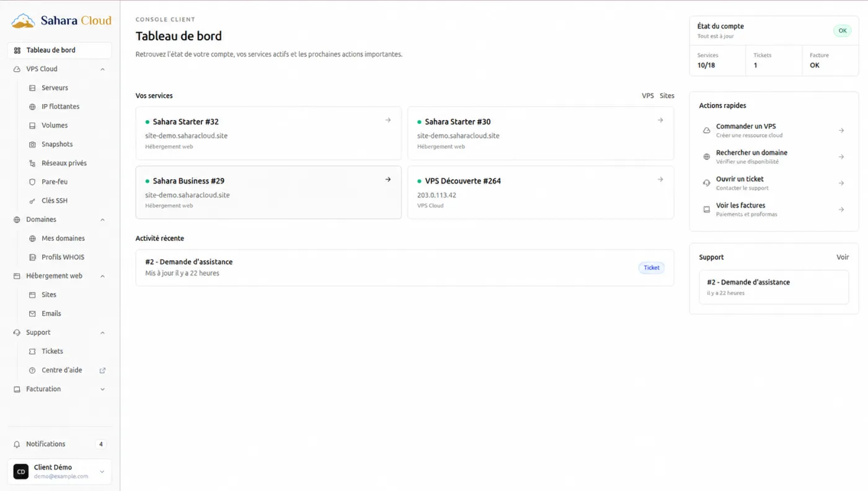The width and height of the screenshot is (868, 491).
Task: Click the Sahara Cloud logo
Action: click(x=61, y=20)
